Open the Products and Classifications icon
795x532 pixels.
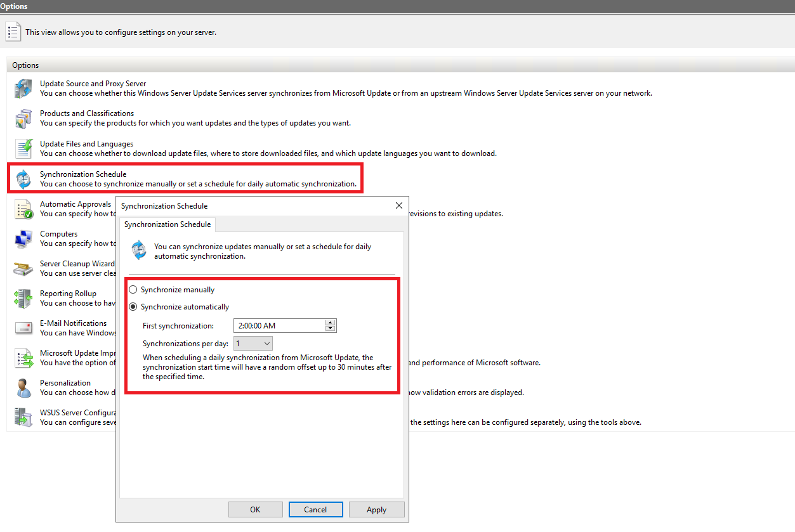point(23,119)
